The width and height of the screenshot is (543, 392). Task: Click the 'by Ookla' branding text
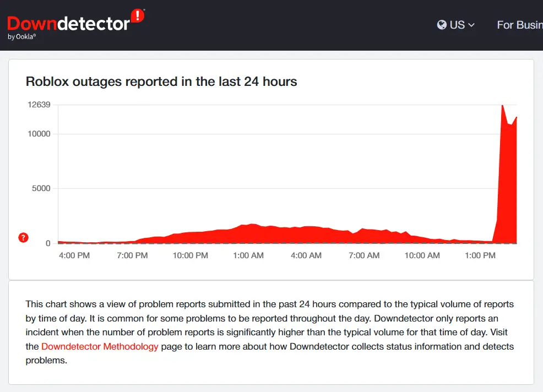pyautogui.click(x=21, y=37)
